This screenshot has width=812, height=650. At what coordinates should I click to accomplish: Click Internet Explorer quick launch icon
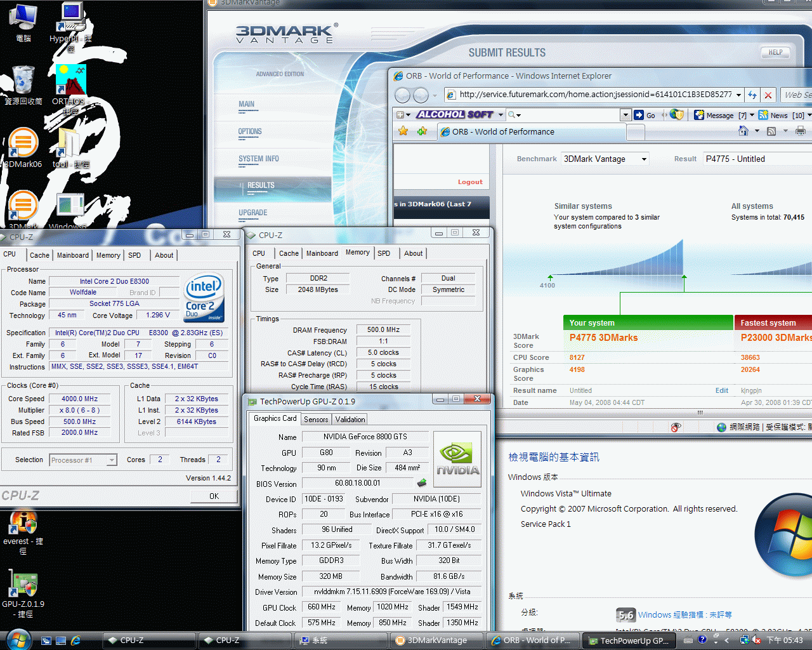pos(75,640)
